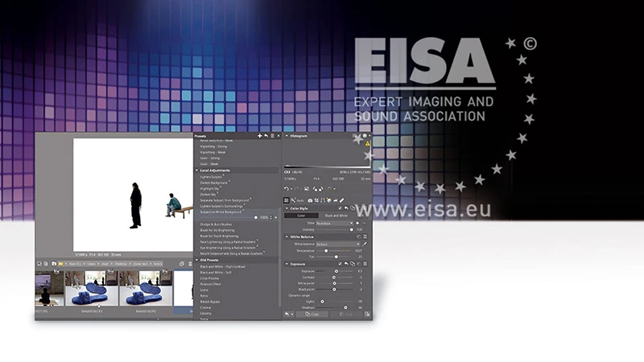
Task: Click the camera icon in the tool row
Action: [x=310, y=200]
